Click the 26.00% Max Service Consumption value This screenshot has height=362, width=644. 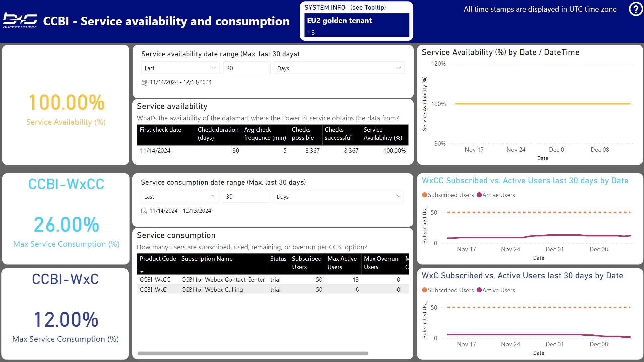pyautogui.click(x=66, y=225)
